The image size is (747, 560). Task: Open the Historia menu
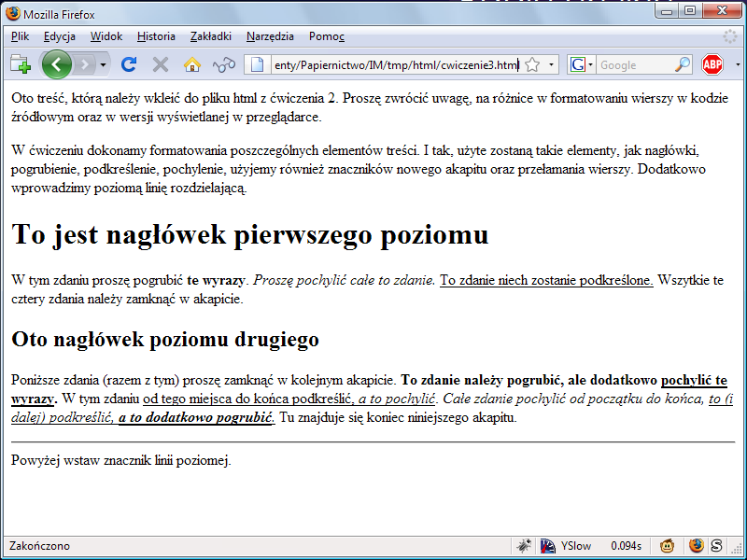[156, 36]
